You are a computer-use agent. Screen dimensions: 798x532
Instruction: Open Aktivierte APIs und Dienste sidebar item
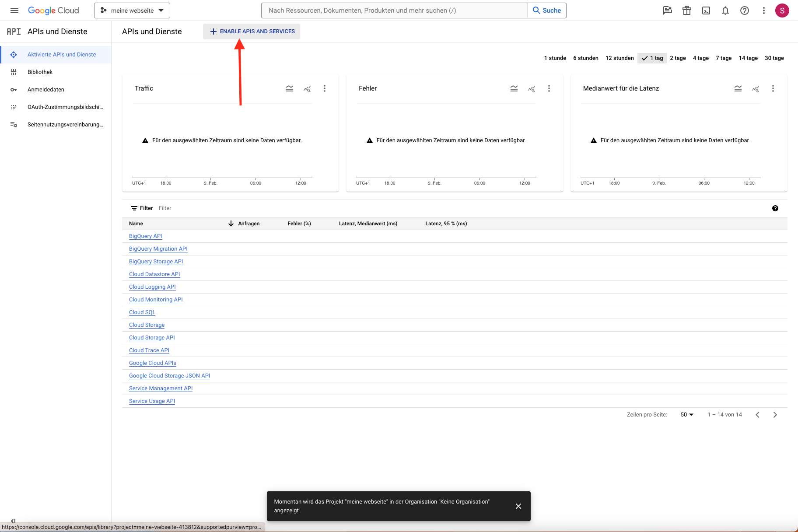coord(56,55)
